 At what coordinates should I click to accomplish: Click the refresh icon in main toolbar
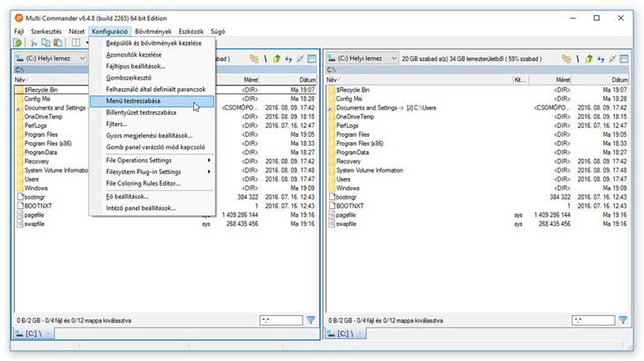18,42
